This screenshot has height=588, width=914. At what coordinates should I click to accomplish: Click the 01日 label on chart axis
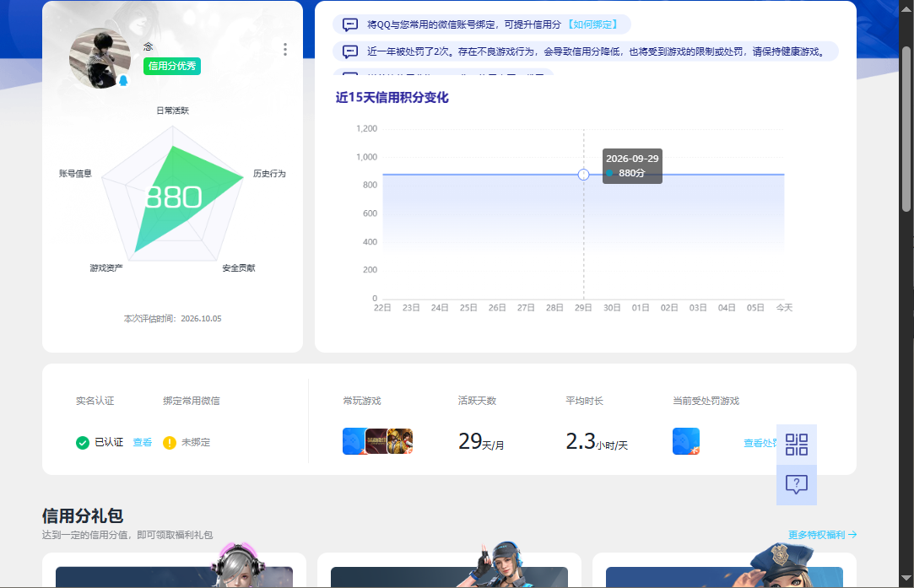coord(641,308)
